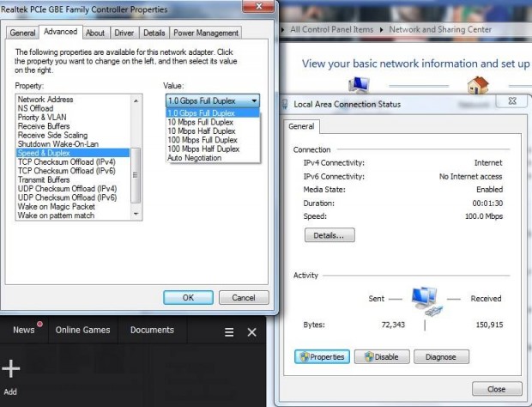Select General tab in Connection Status
Image resolution: width=532 pixels, height=407 pixels.
tap(301, 126)
